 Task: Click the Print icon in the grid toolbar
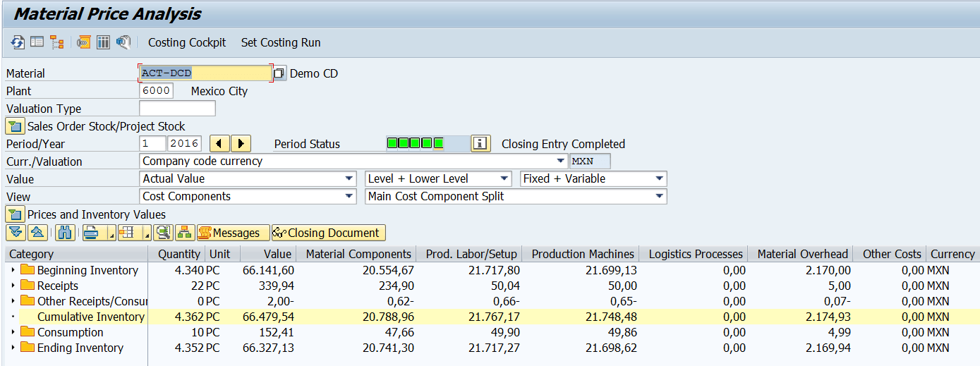coord(91,233)
